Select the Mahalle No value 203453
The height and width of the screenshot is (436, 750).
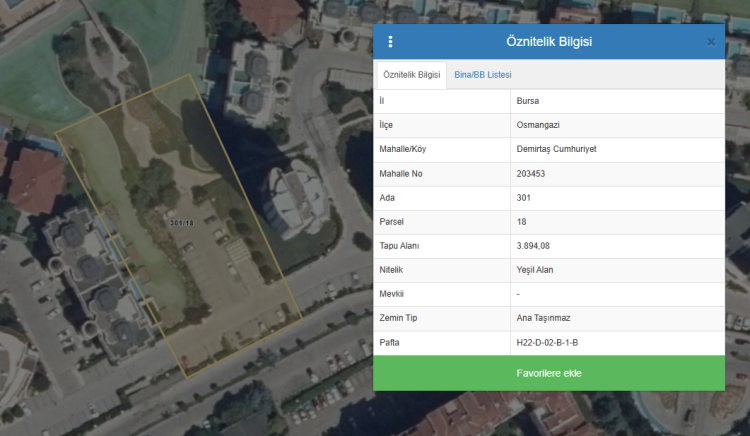(x=532, y=173)
